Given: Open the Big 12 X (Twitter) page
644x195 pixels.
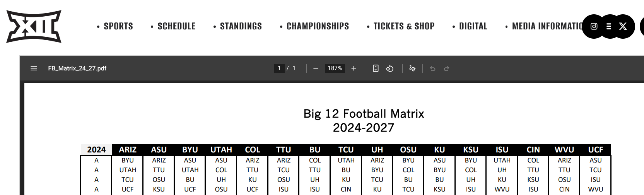Looking at the screenshot, I should (623, 26).
